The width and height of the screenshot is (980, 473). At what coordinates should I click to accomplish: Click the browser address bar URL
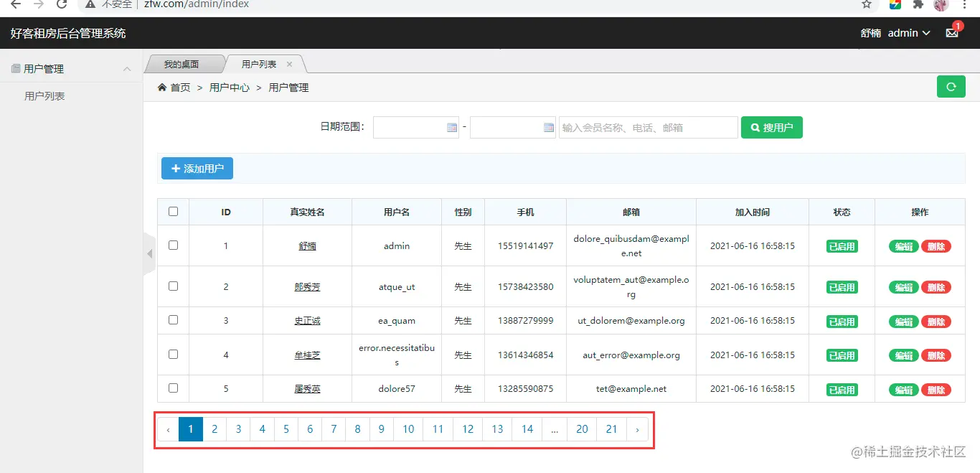[197, 4]
